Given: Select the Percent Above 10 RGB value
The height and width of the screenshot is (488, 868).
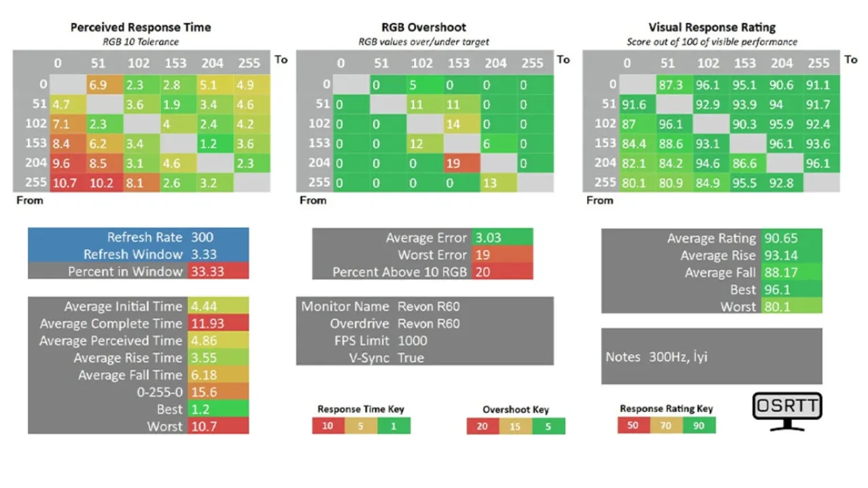Looking at the screenshot, I should (502, 272).
